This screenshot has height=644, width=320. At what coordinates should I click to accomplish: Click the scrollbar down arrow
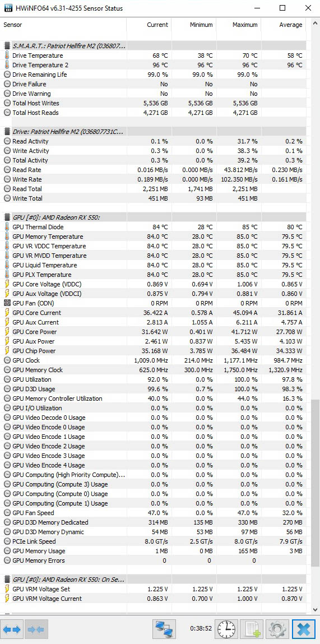tap(316, 610)
